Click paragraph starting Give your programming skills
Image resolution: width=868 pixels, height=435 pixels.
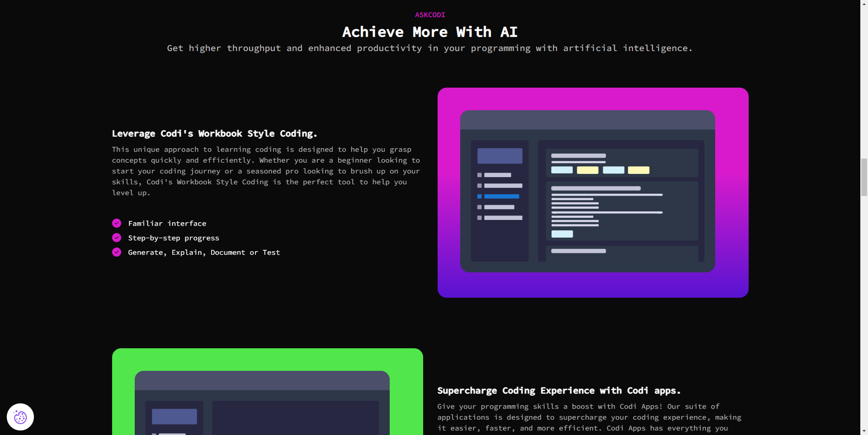click(589, 417)
